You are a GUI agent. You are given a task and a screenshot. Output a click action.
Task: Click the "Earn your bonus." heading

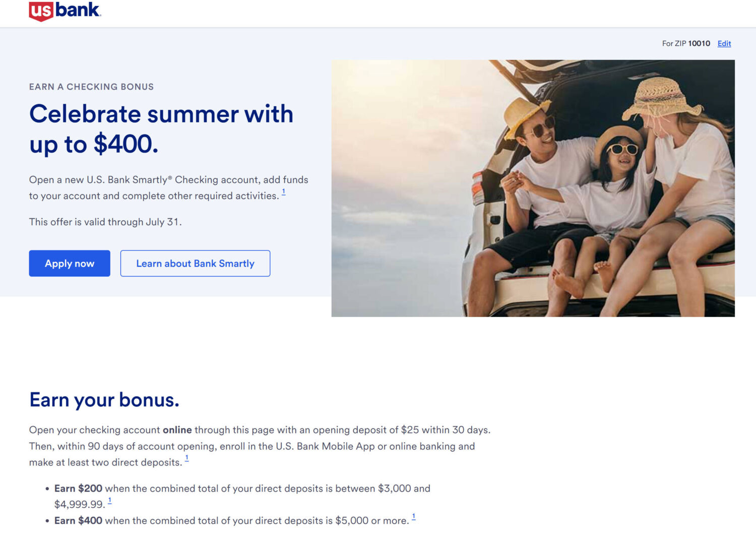(x=104, y=400)
